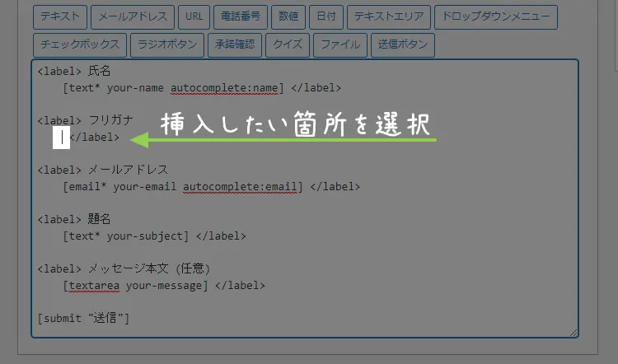Insert a テキストエリア tag
Image resolution: width=618 pixels, height=364 pixels.
point(389,17)
